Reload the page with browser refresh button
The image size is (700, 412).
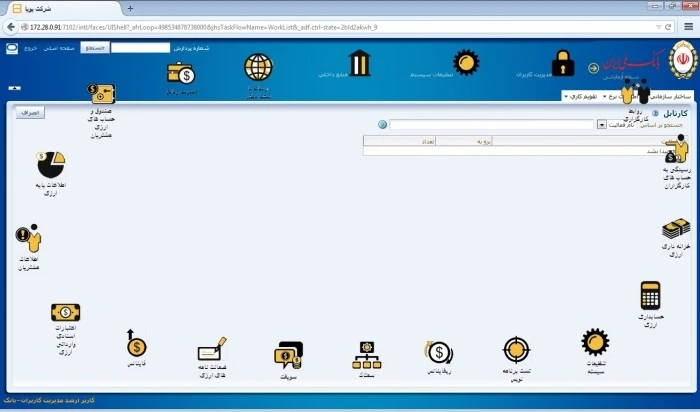click(x=668, y=27)
